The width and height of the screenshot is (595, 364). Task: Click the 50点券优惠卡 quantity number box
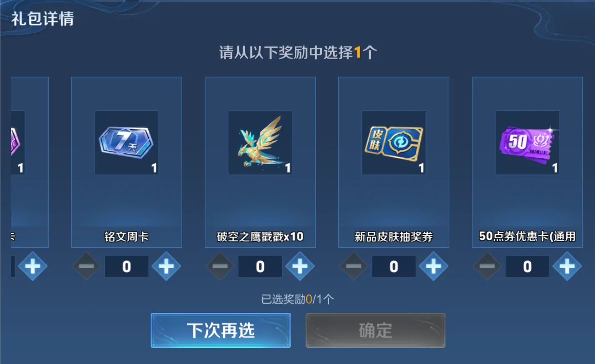pyautogui.click(x=527, y=266)
